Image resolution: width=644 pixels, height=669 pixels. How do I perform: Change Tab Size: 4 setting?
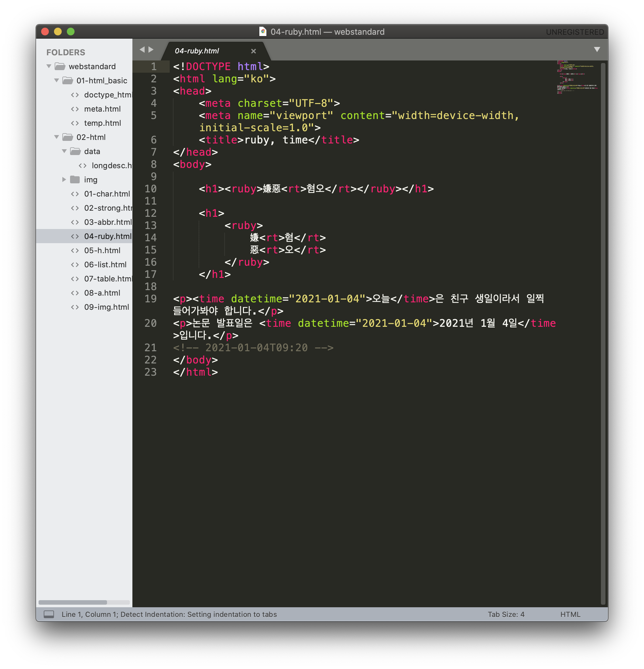click(506, 614)
